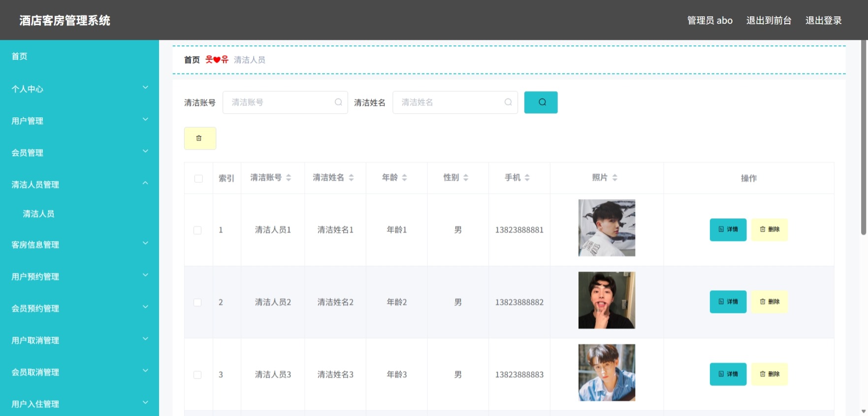Expand the 客房信息管理 sidebar menu
Image resolution: width=868 pixels, height=416 pixels.
tap(79, 244)
